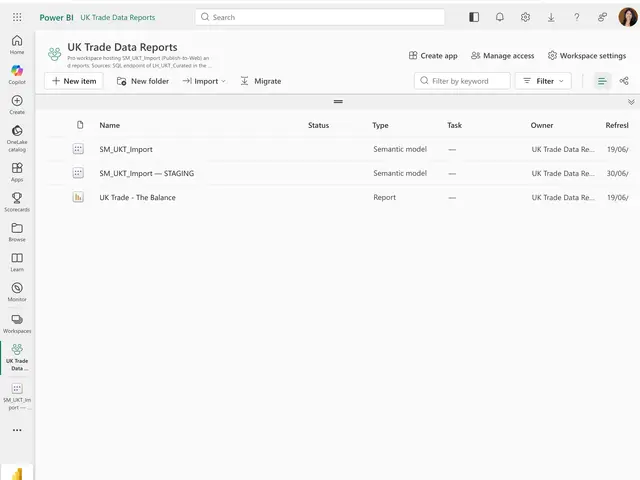Switch to lineage view
This screenshot has height=480, width=640.
pos(624,81)
